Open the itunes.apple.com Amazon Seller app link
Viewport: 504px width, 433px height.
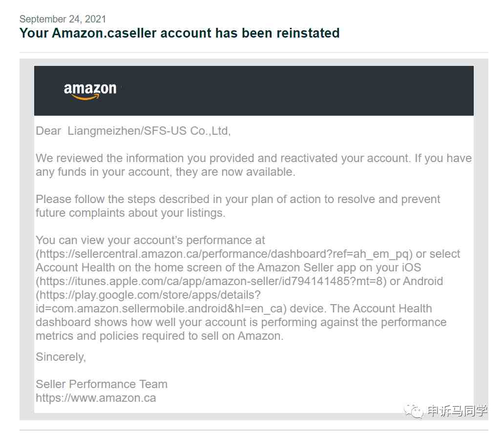point(211,281)
